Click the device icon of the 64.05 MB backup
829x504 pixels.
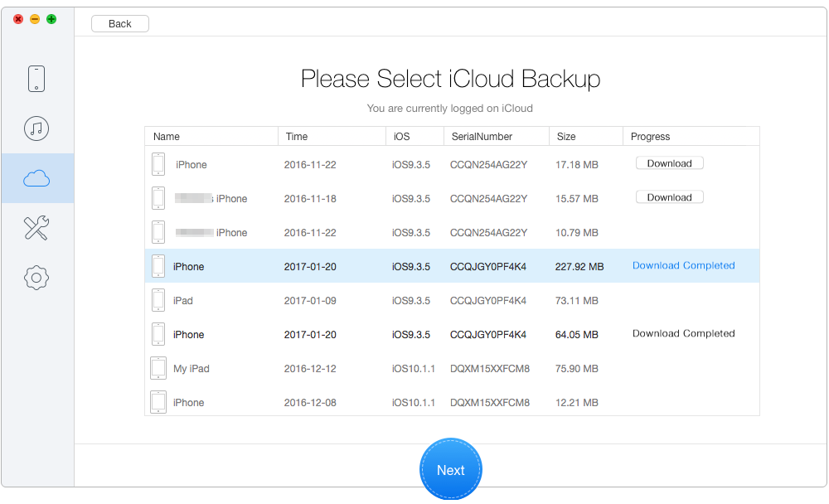click(158, 334)
